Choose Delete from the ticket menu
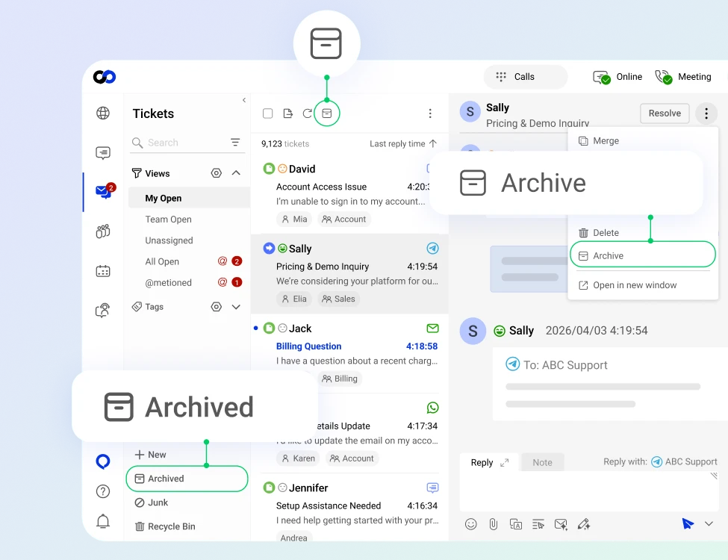 643,233
